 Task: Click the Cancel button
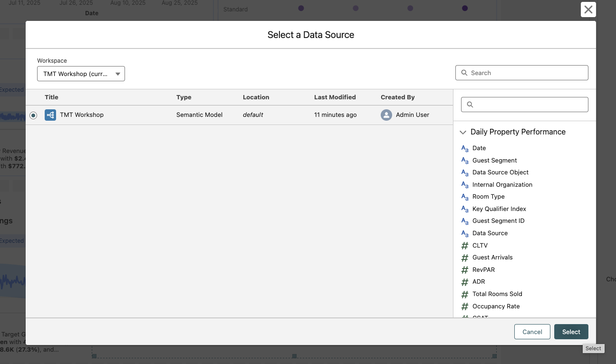pos(532,332)
